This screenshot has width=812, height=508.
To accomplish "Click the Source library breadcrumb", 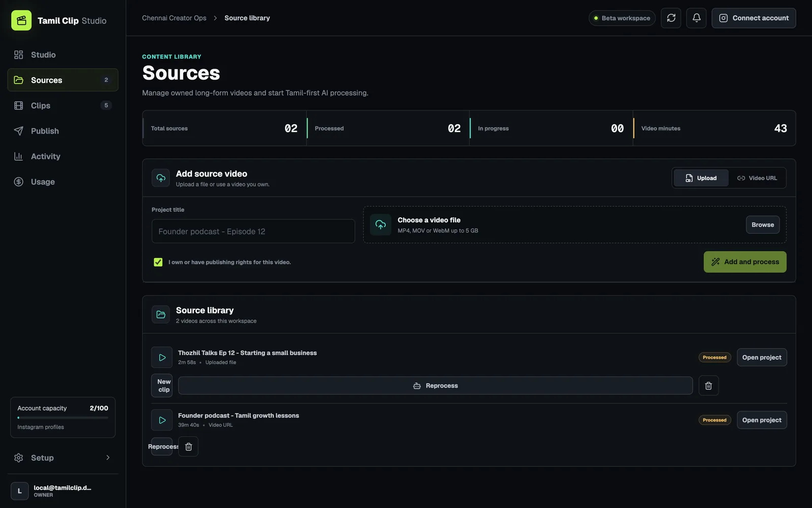I will pyautogui.click(x=247, y=18).
